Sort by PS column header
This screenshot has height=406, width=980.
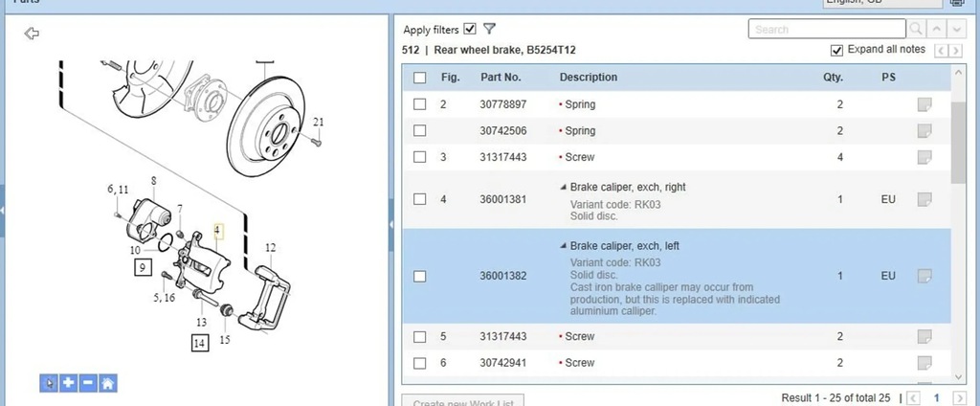tap(888, 78)
